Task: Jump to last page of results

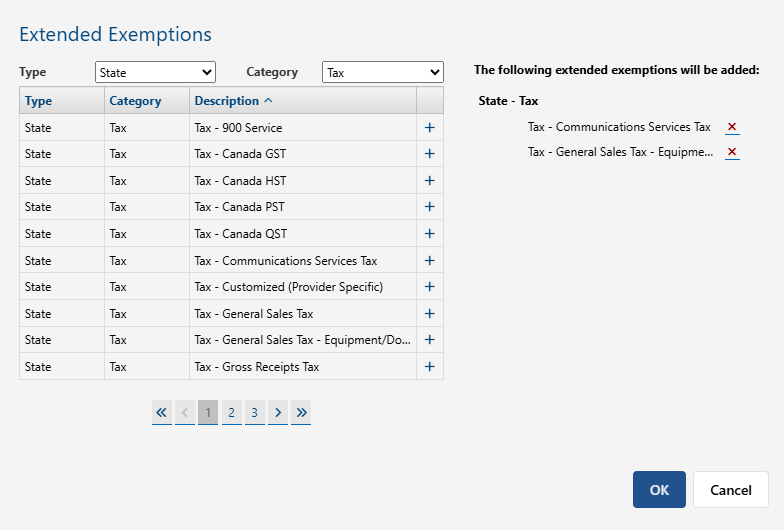Action: 300,412
